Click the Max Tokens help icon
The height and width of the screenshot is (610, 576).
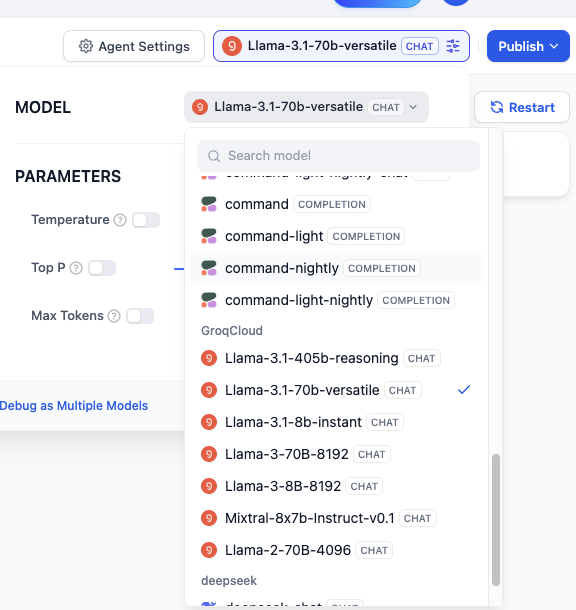[114, 316]
